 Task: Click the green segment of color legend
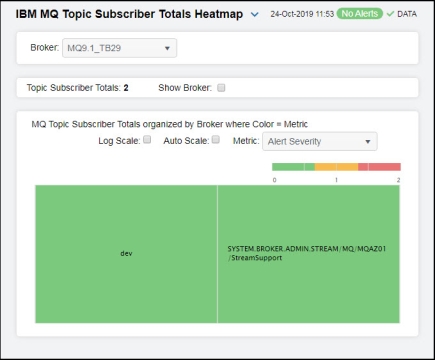coord(293,167)
